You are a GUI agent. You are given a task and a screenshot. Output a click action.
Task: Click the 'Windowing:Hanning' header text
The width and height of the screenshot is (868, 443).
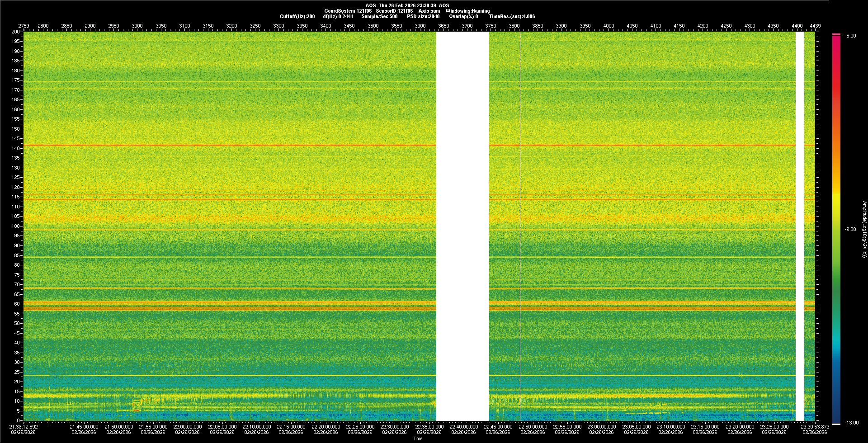[467, 11]
